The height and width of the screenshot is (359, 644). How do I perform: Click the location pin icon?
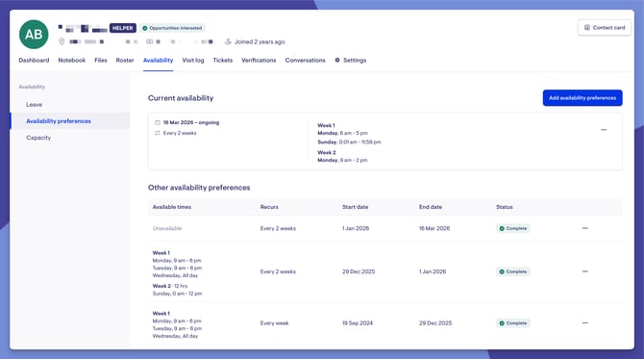pos(62,41)
